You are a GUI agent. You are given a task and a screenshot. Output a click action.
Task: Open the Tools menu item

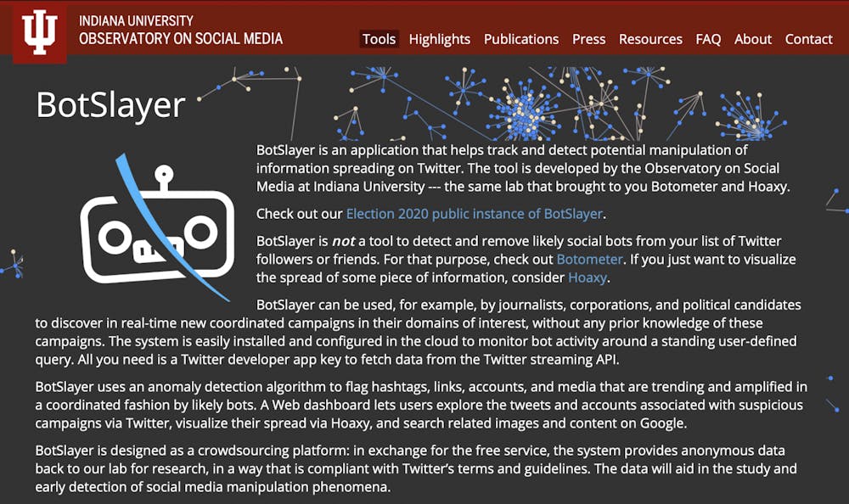coord(379,39)
